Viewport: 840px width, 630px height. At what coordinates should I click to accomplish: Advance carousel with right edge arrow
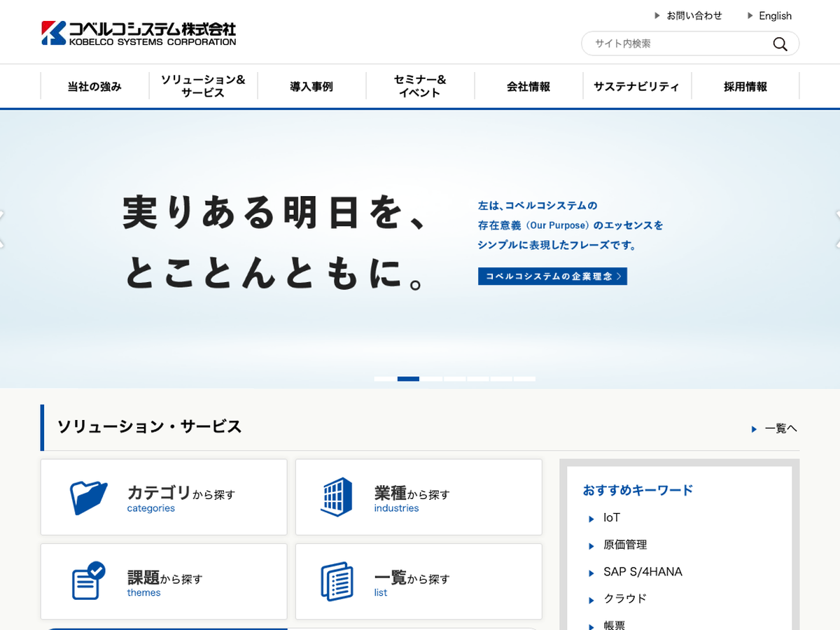(837, 229)
